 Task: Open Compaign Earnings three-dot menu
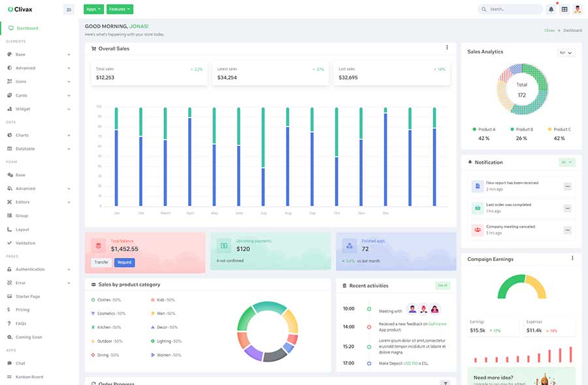pos(572,258)
